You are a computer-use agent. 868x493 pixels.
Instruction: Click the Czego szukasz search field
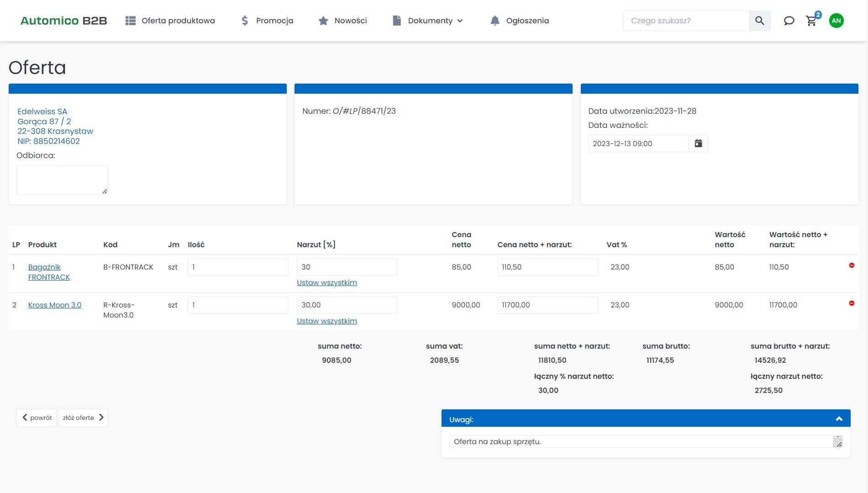[686, 21]
